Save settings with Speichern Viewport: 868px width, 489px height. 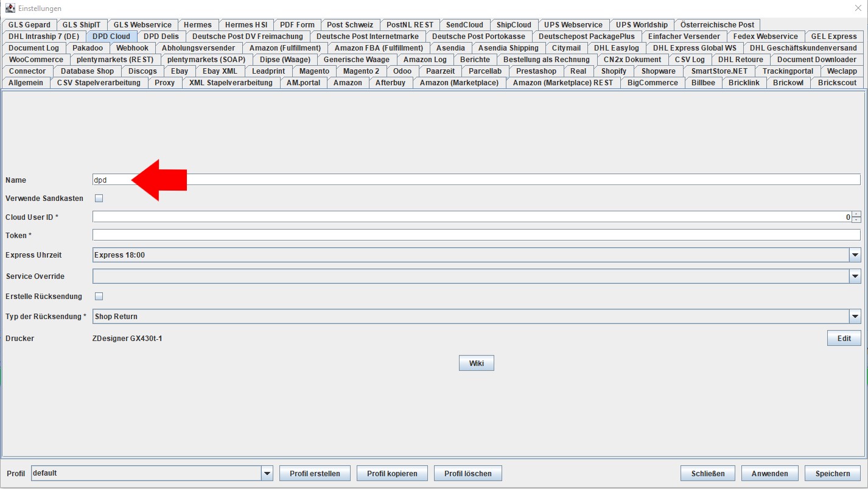(833, 474)
